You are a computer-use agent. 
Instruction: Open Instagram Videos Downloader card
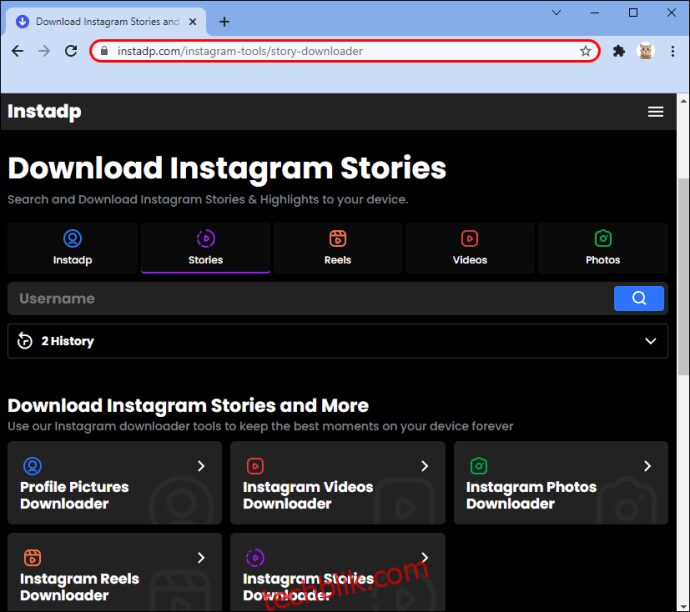point(338,483)
